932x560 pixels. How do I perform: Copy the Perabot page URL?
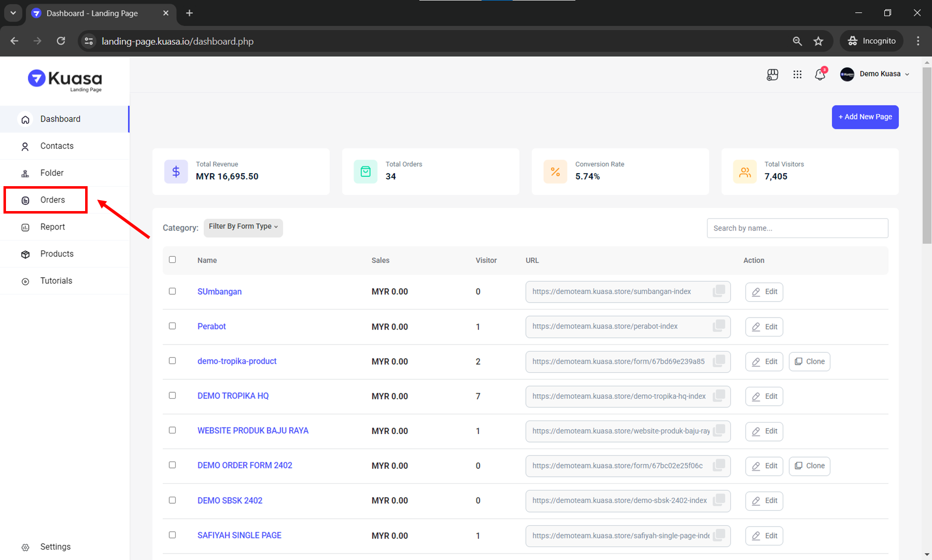tap(718, 326)
